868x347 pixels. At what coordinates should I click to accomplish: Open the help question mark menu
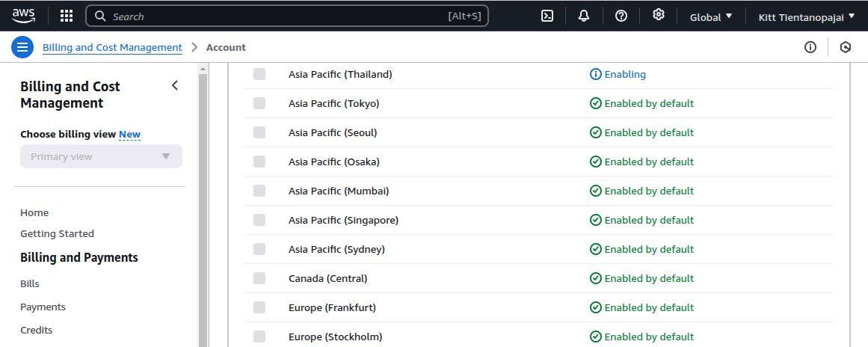[x=621, y=16]
